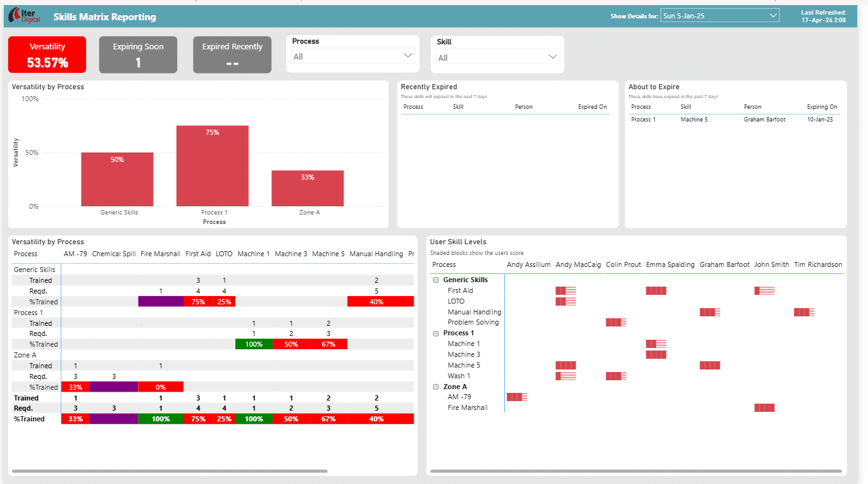Viewport: 868px width, 484px height.
Task: Select the Generic Skills 50% bar
Action: (117, 179)
